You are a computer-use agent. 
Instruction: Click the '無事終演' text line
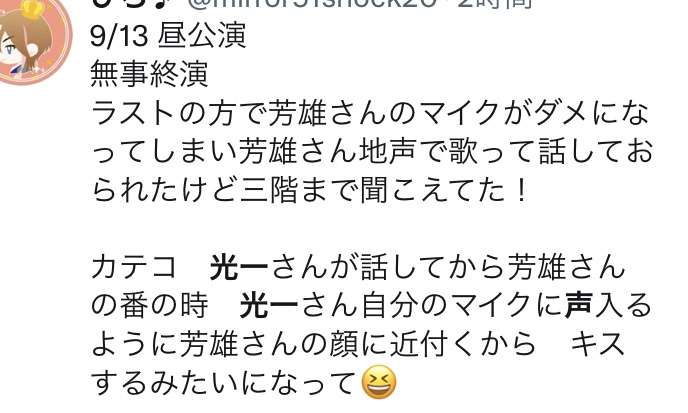coord(149,75)
